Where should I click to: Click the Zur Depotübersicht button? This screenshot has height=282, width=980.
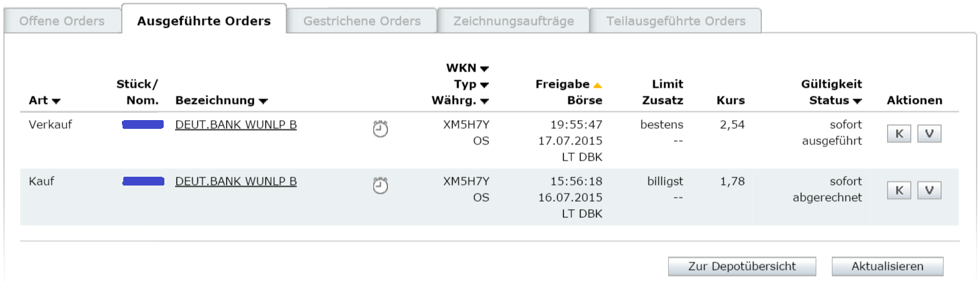(x=742, y=266)
